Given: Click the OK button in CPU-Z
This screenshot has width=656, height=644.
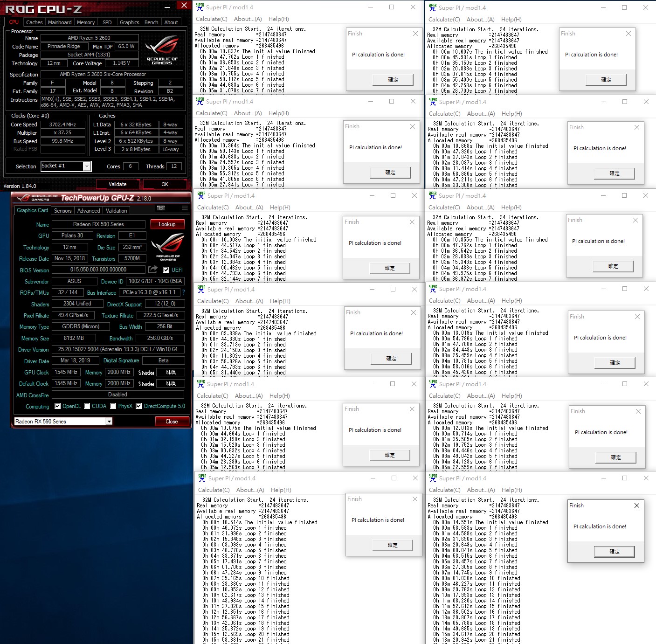Looking at the screenshot, I should pos(165,184).
